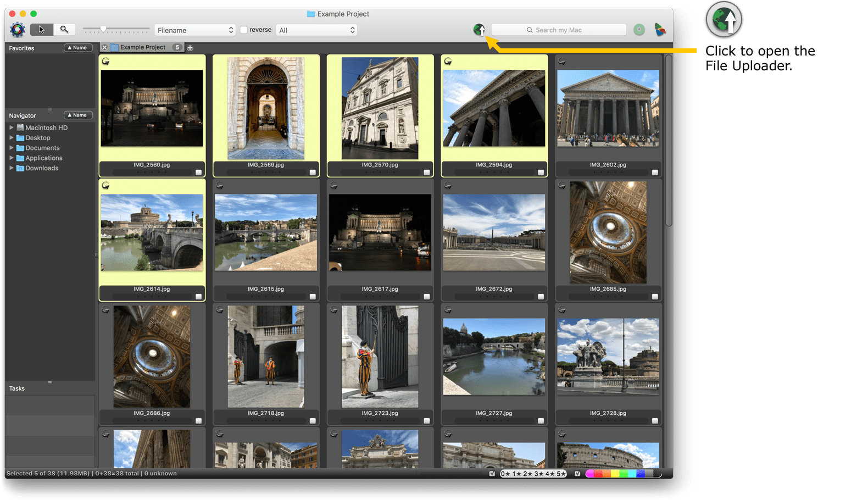Click the Example Project window title

[x=343, y=14]
